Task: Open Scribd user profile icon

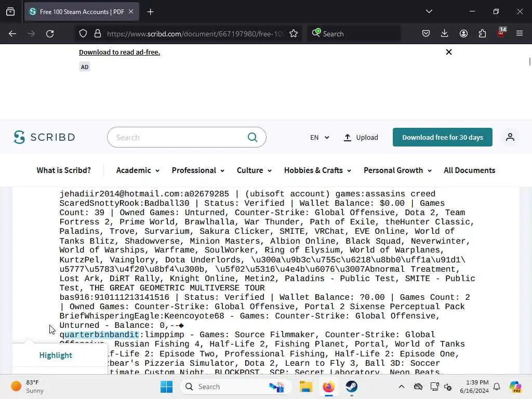Action: point(510,137)
